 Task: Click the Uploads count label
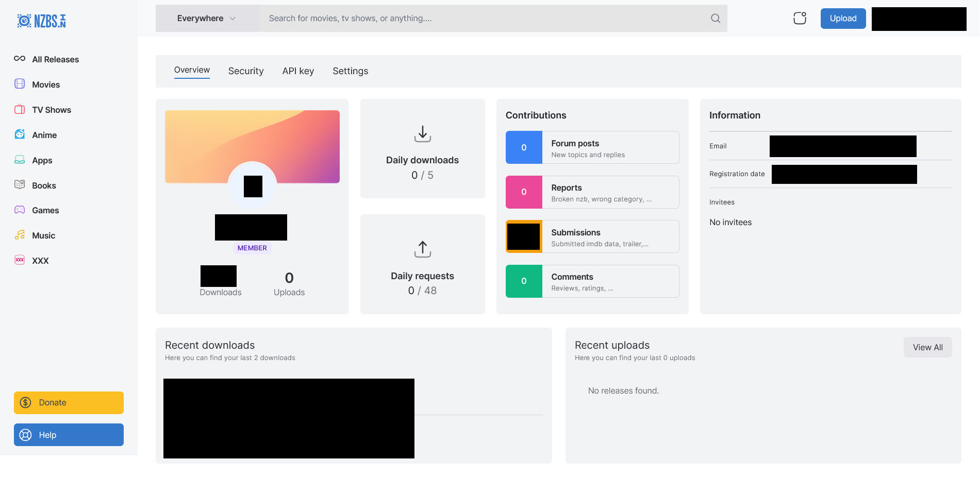click(289, 292)
